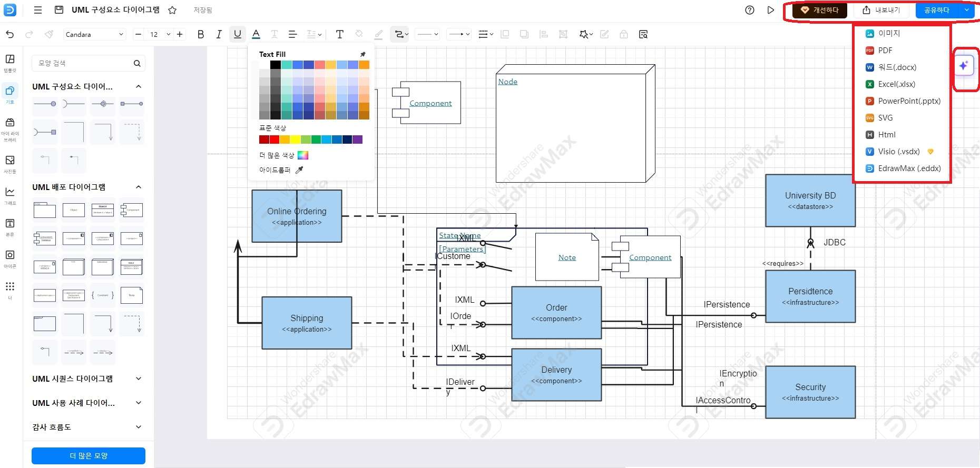Viewport: 980px width, 468px height.
Task: Open the font color tool
Action: click(256, 34)
